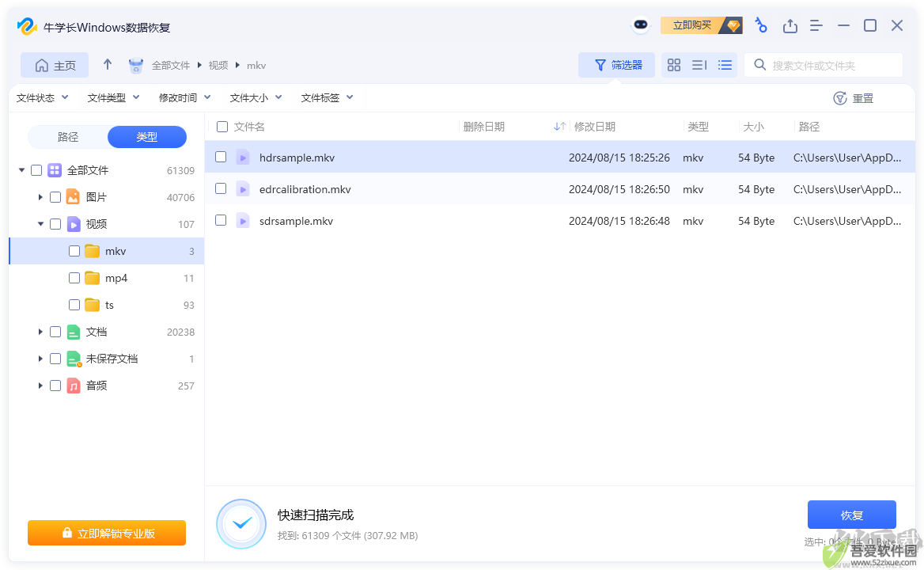Image resolution: width=924 pixels, height=570 pixels.
Task: Sort by 大小 column header
Action: [x=753, y=127]
